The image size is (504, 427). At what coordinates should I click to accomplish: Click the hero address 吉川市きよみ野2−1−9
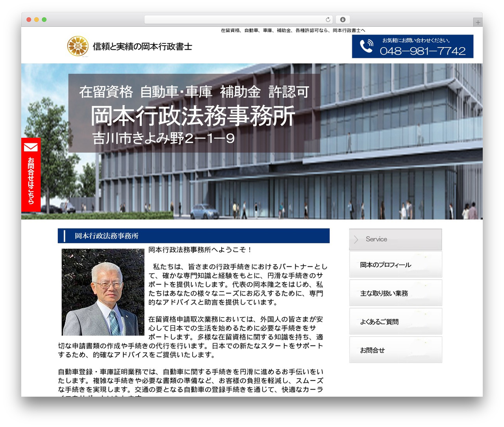(x=163, y=138)
